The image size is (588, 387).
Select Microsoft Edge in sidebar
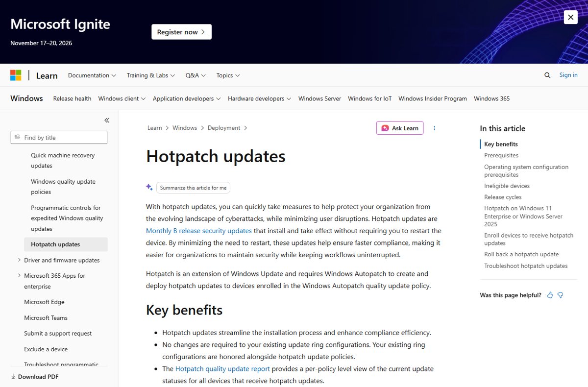click(x=44, y=302)
